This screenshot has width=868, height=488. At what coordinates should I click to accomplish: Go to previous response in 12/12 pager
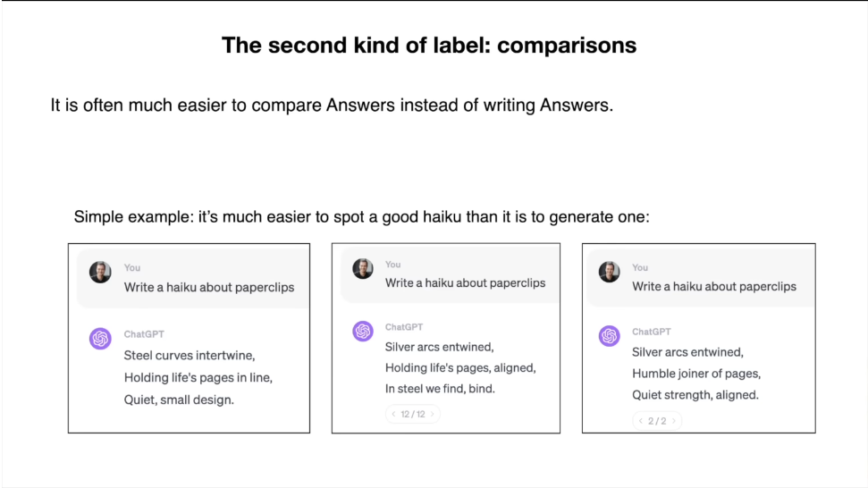[393, 414]
